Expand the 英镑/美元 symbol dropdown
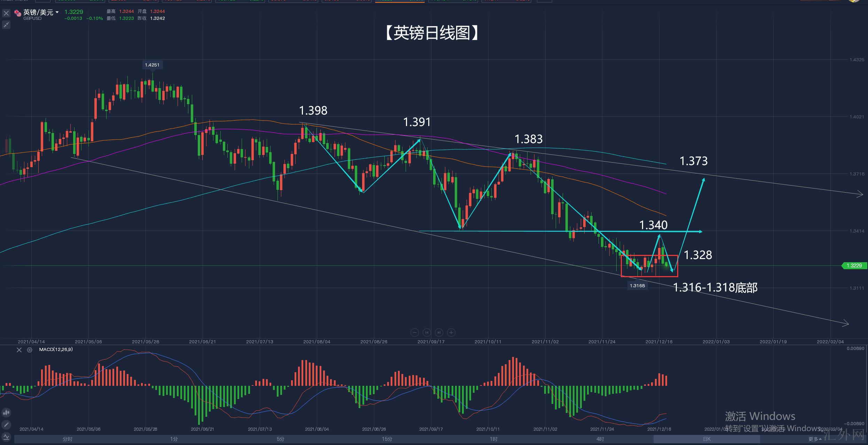The width and height of the screenshot is (868, 445). pos(57,13)
